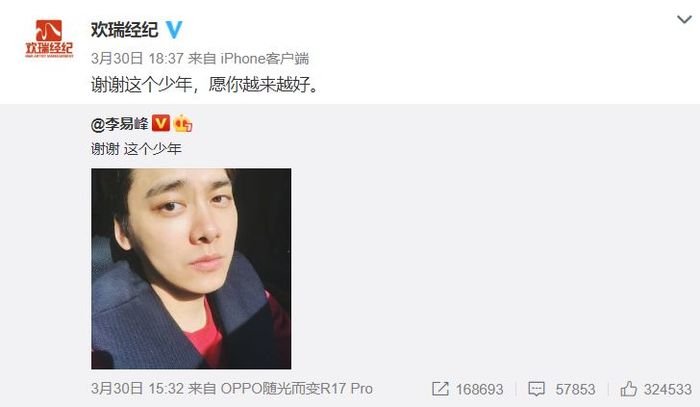Click the like count 324533

click(x=667, y=390)
